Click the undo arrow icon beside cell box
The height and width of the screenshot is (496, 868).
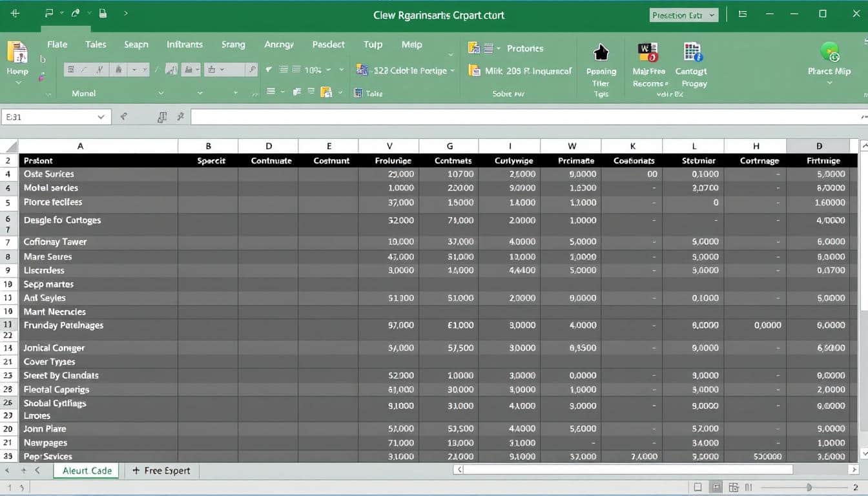tap(123, 116)
